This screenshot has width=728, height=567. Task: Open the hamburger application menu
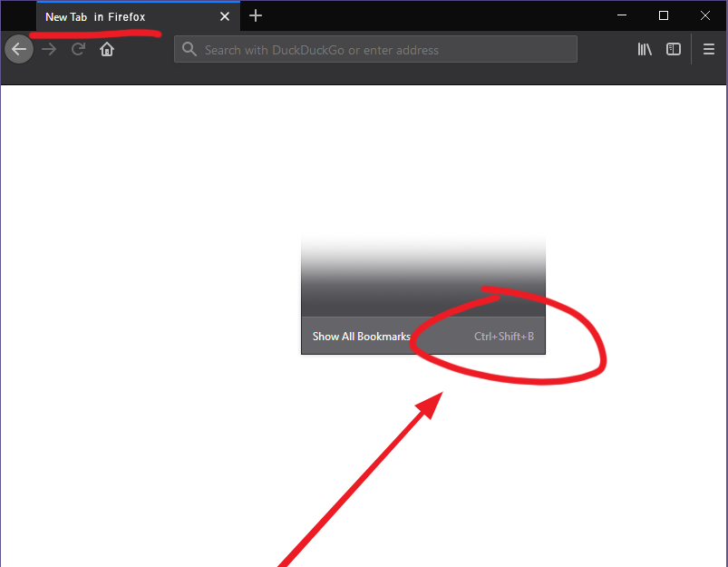pos(708,49)
